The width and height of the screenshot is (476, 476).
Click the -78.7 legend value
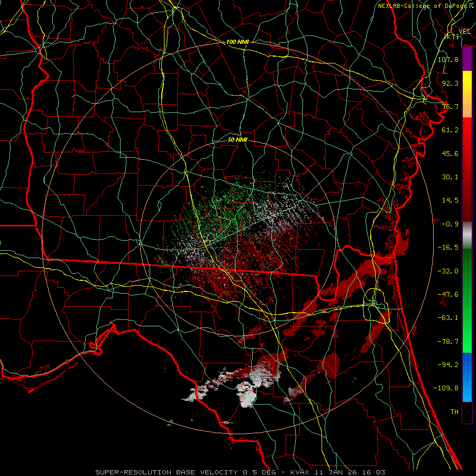[x=448, y=342]
